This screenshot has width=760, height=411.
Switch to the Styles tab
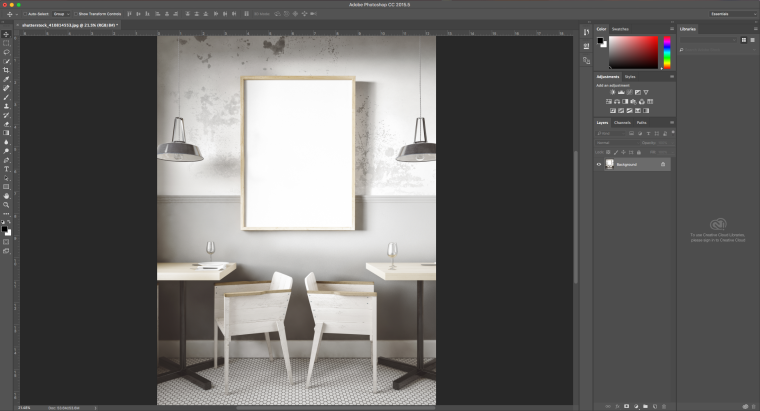[x=630, y=77]
